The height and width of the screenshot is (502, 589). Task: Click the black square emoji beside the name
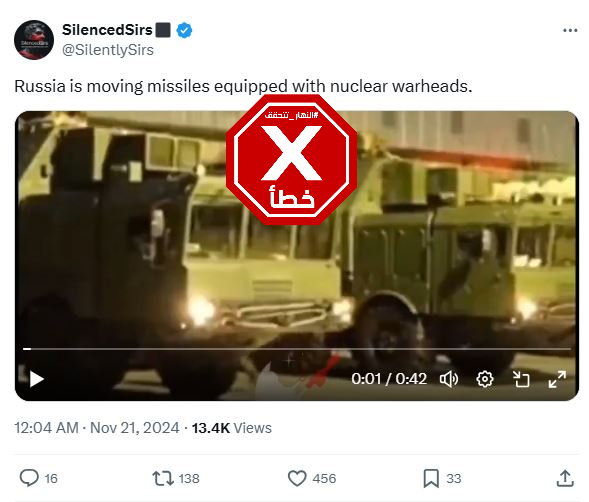pos(163,30)
